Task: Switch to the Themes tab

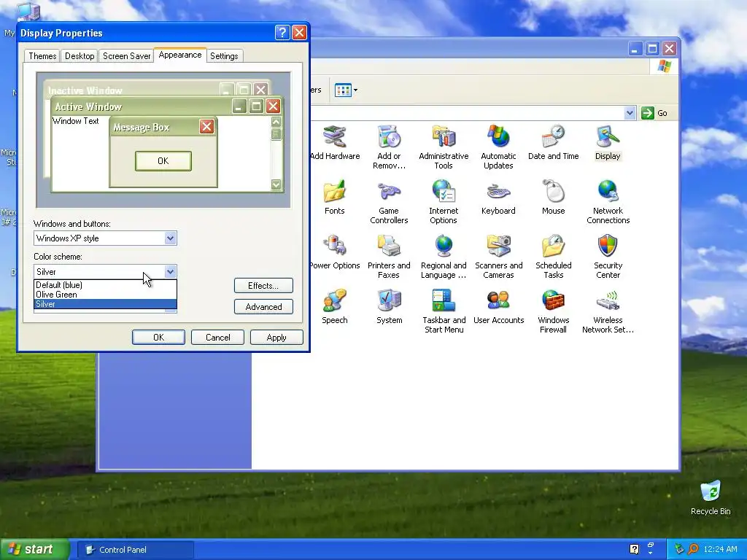Action: coord(42,55)
